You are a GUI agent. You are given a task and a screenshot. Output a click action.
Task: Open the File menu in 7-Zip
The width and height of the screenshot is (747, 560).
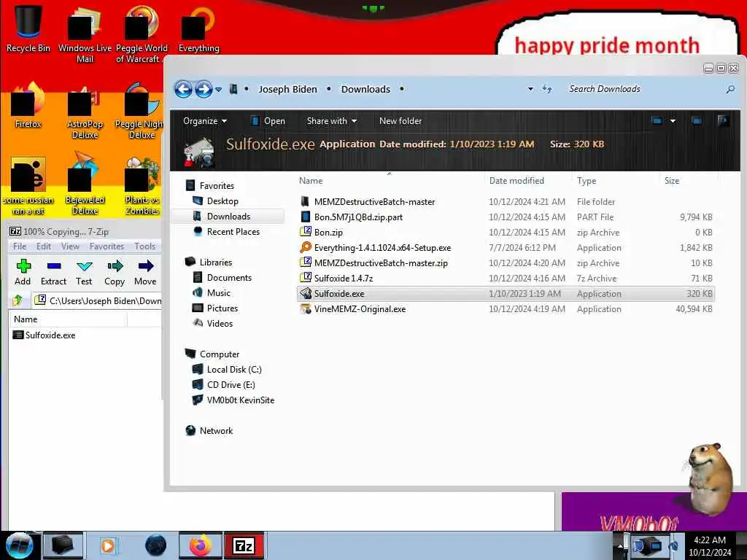(20, 246)
